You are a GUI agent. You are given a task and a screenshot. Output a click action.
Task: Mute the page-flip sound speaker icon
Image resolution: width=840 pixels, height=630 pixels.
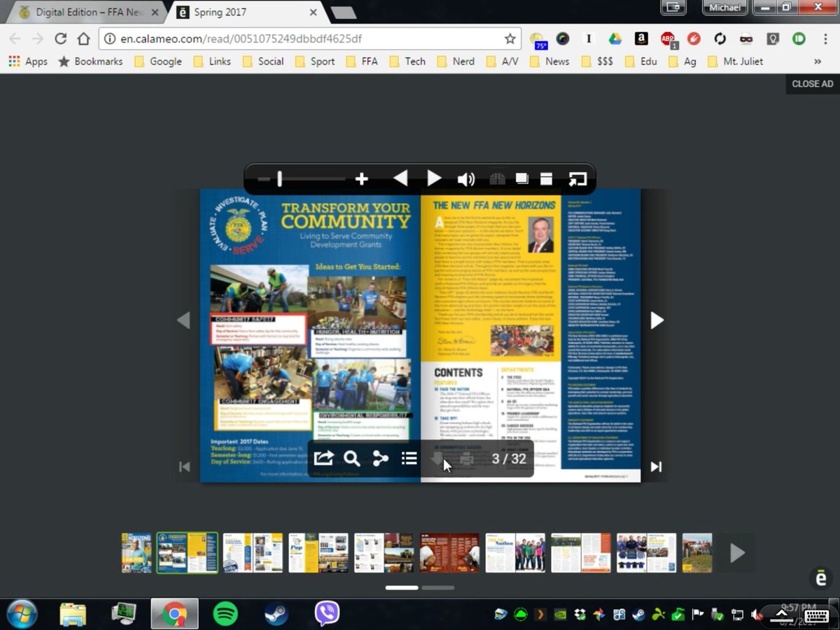(466, 179)
